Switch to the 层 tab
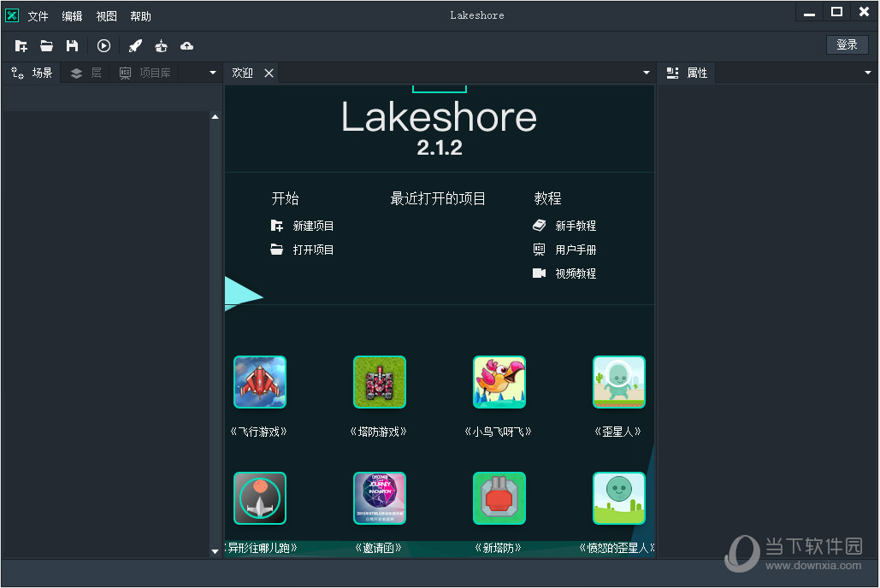Screen dimensions: 880x588 point(86,73)
